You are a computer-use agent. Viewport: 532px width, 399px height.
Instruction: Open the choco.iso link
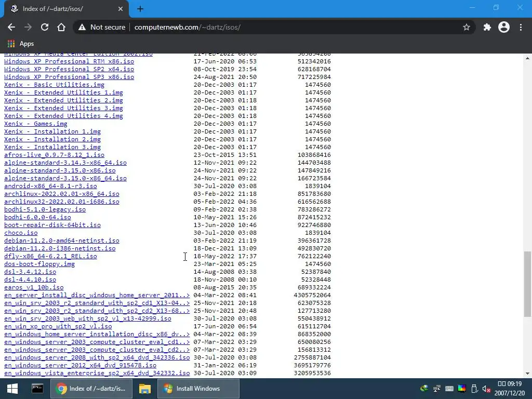pos(21,233)
